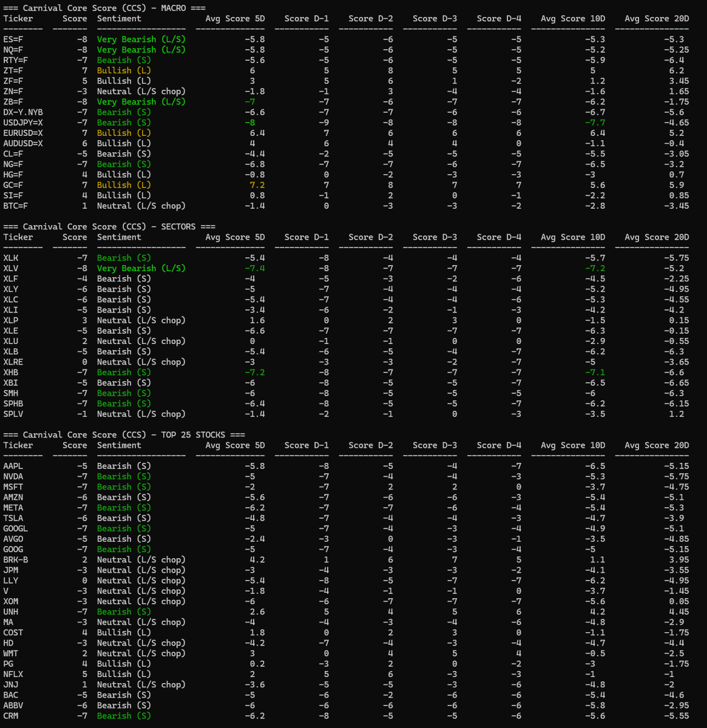Select the SMH ticker
The width and height of the screenshot is (707, 728).
(x=11, y=393)
